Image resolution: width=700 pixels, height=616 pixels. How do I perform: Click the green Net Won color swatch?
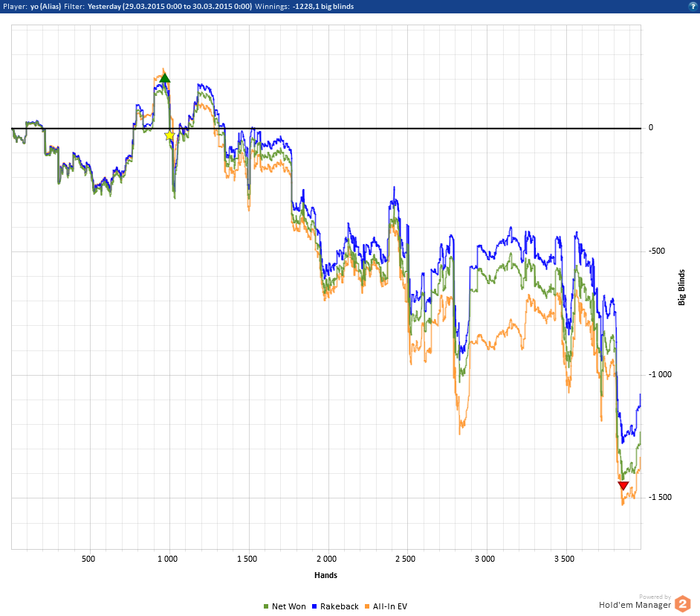click(266, 607)
